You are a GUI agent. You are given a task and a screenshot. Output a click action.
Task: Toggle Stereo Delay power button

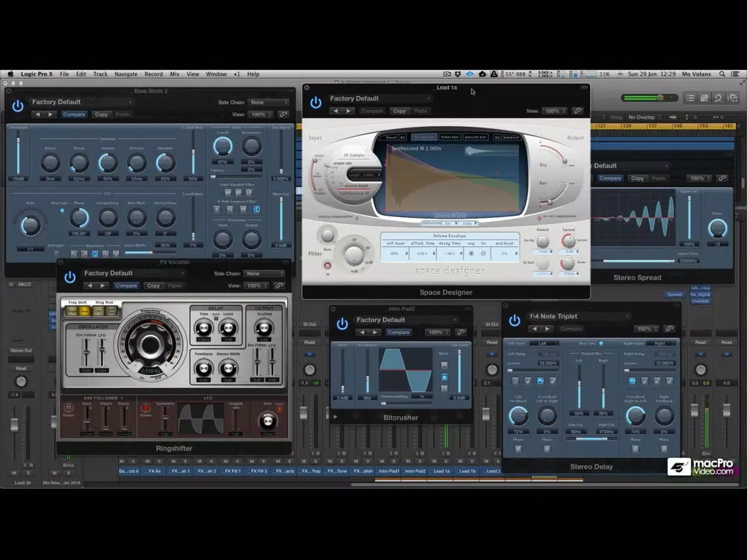pyautogui.click(x=514, y=320)
